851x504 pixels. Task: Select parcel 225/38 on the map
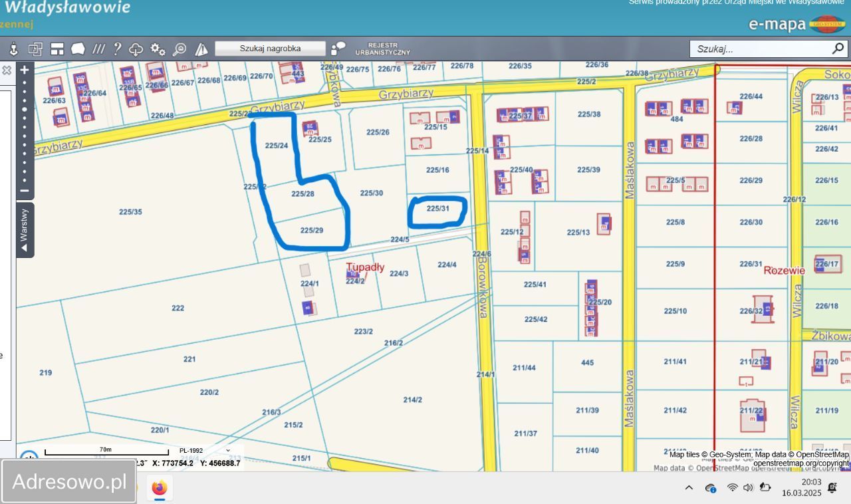pyautogui.click(x=588, y=114)
